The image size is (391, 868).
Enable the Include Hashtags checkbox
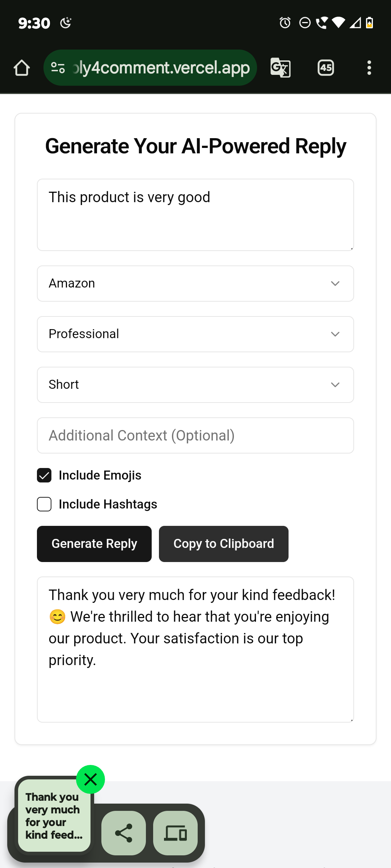[x=44, y=504]
